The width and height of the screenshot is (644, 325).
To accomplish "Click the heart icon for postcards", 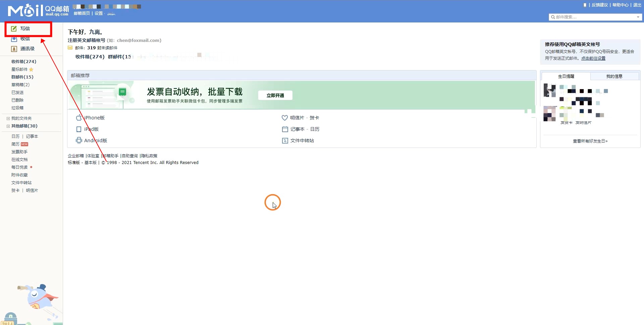I will pyautogui.click(x=284, y=118).
